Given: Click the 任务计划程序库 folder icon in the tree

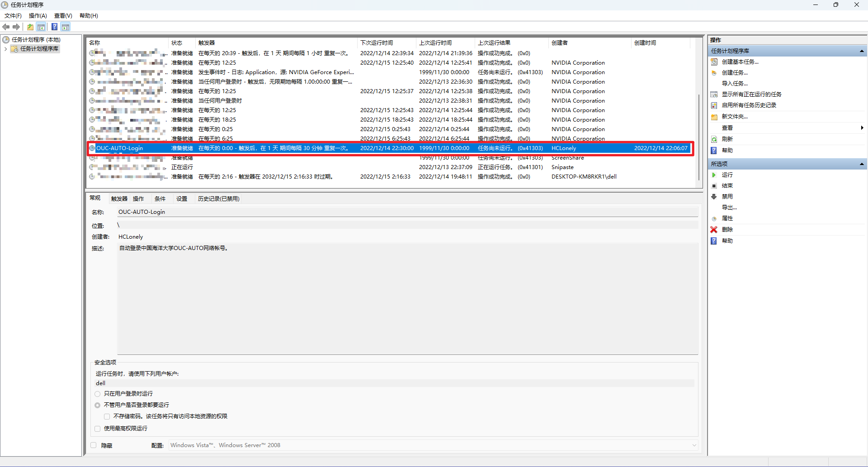Looking at the screenshot, I should (15, 49).
